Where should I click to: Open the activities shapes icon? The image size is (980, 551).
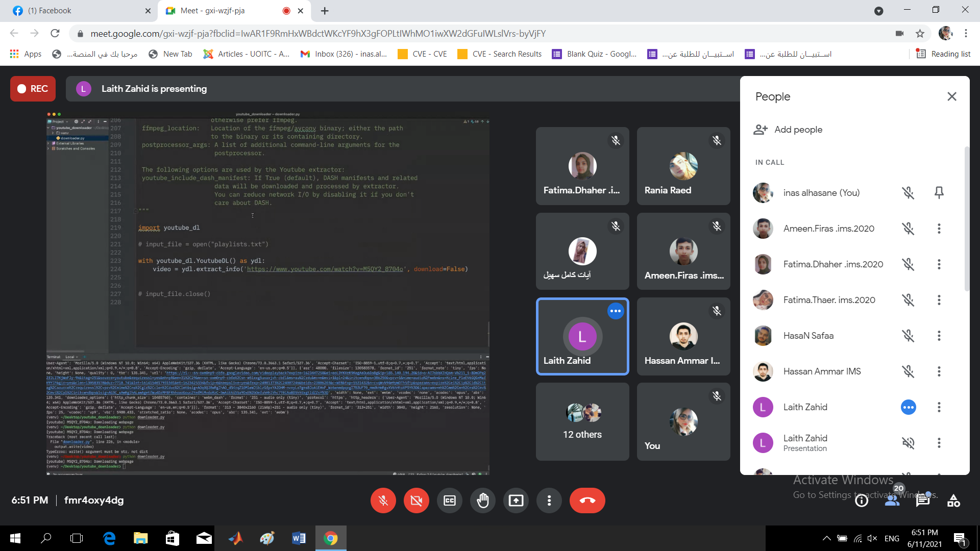click(953, 500)
